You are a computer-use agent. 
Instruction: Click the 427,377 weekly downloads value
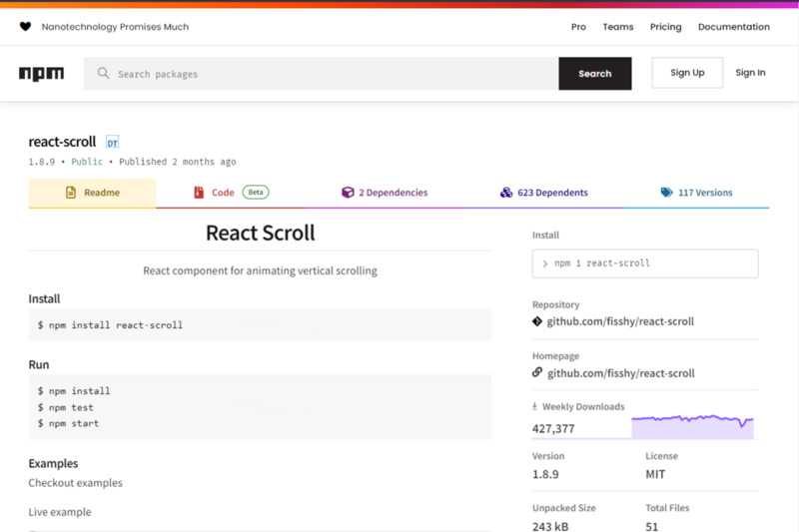553,428
